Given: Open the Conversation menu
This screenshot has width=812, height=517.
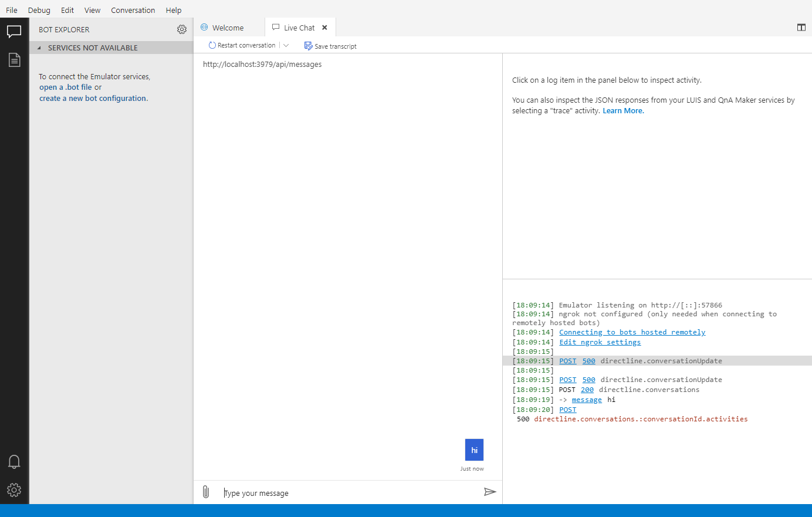Looking at the screenshot, I should coord(133,10).
